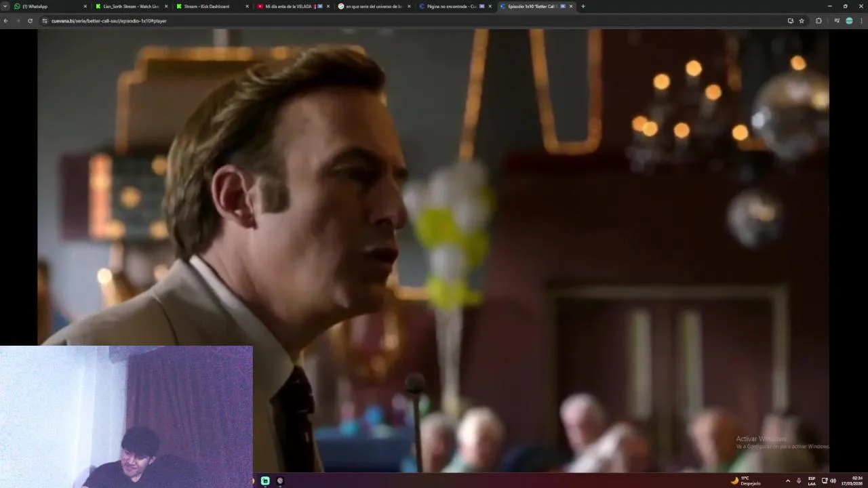The image size is (868, 488).
Task: Click the Better Call Saul video player
Action: 433,251
